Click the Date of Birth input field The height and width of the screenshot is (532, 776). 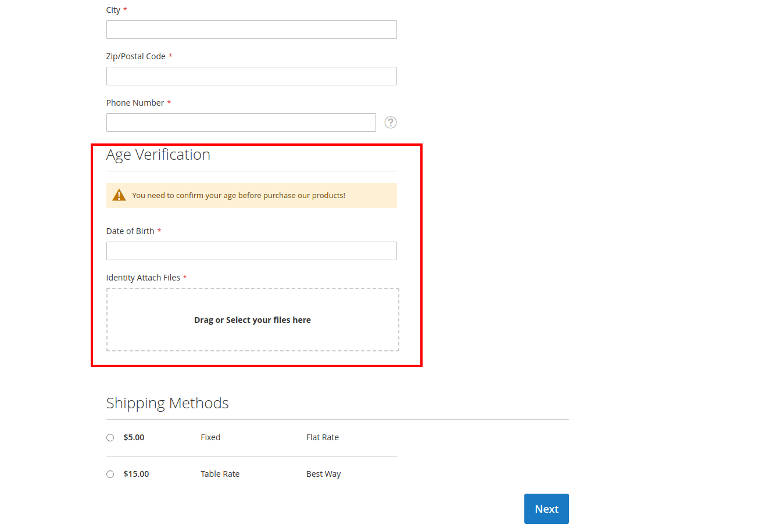point(251,251)
